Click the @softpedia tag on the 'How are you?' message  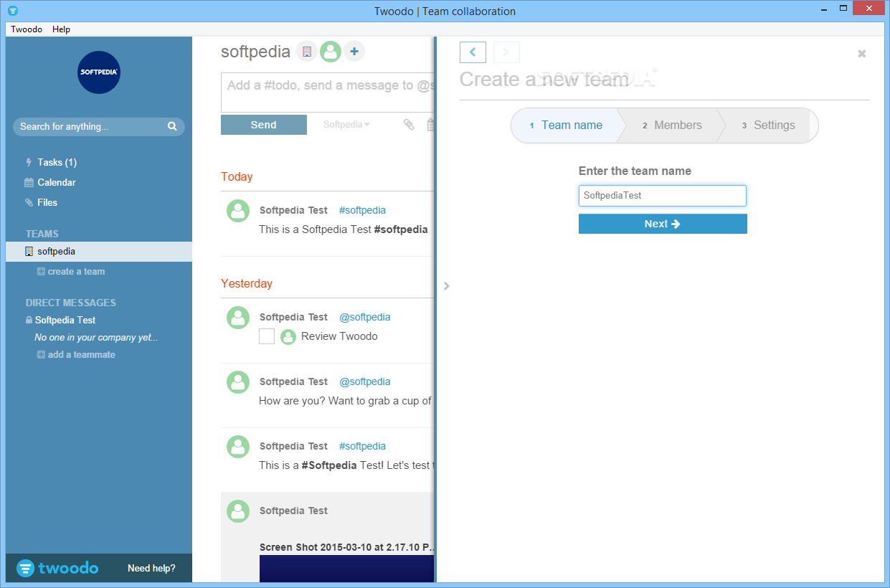[365, 381]
